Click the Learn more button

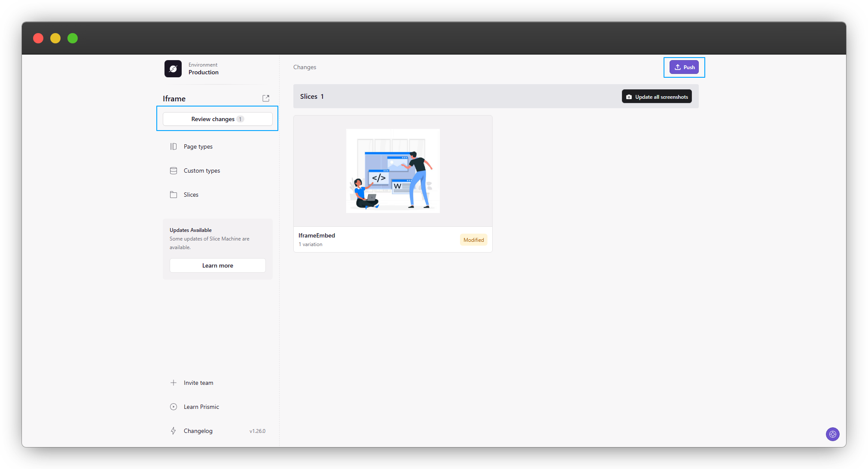[218, 265]
